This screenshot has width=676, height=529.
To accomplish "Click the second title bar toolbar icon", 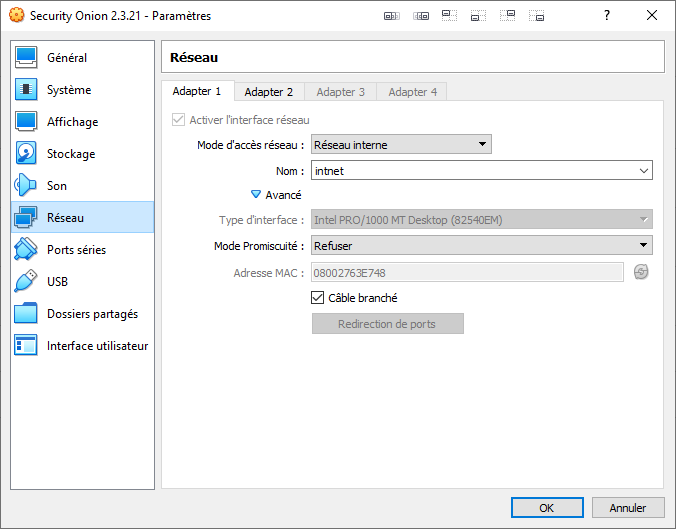I will pos(421,16).
